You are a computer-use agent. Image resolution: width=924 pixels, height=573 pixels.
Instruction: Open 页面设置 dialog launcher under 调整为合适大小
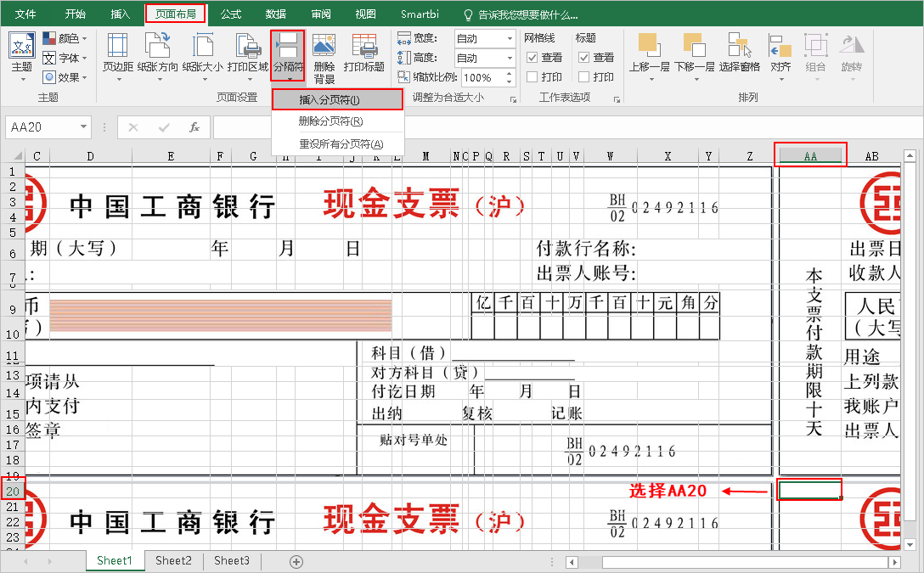(x=513, y=99)
